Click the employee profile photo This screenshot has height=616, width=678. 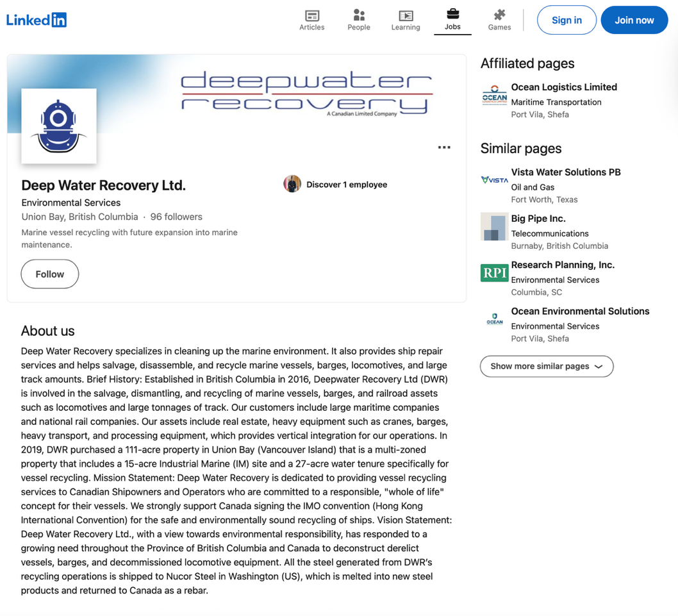pyautogui.click(x=292, y=184)
